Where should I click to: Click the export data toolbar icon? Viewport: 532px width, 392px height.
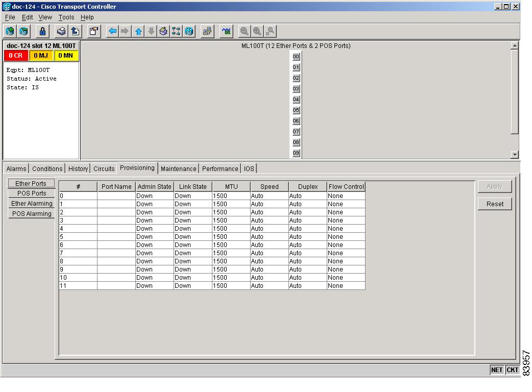pyautogui.click(x=75, y=32)
